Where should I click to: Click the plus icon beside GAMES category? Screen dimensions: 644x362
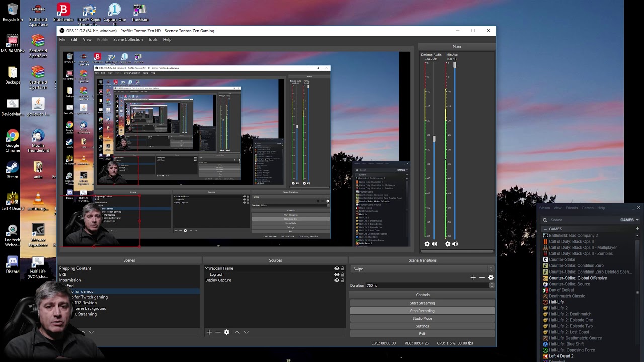pos(637,229)
